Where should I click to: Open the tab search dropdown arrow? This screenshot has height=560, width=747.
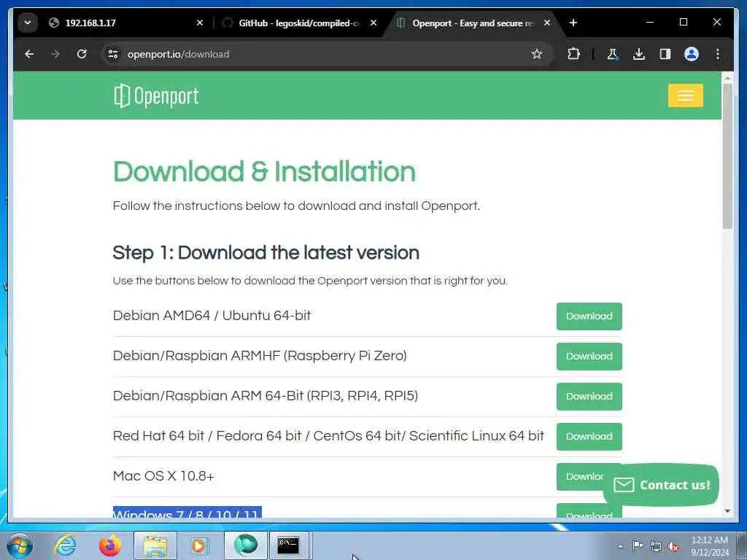pos(28,23)
